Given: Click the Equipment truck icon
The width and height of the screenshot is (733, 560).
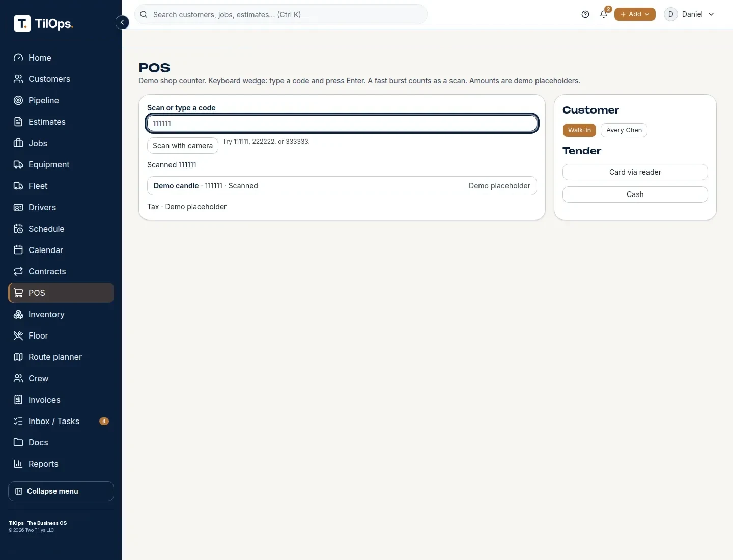Looking at the screenshot, I should [x=18, y=164].
